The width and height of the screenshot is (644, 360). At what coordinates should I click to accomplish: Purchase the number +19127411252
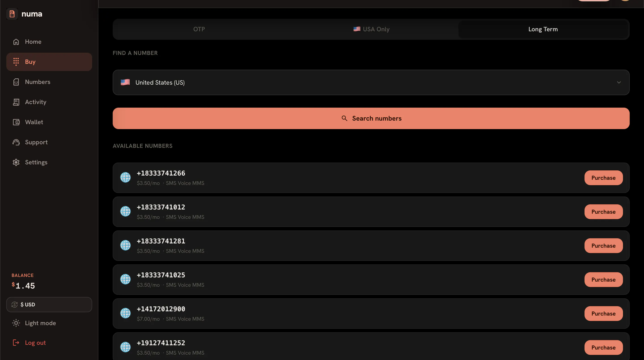(603, 347)
